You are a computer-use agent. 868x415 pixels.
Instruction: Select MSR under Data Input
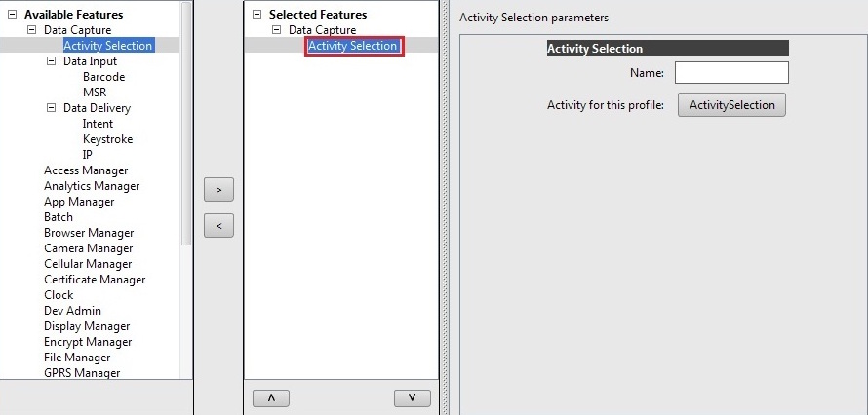pyautogui.click(x=95, y=93)
